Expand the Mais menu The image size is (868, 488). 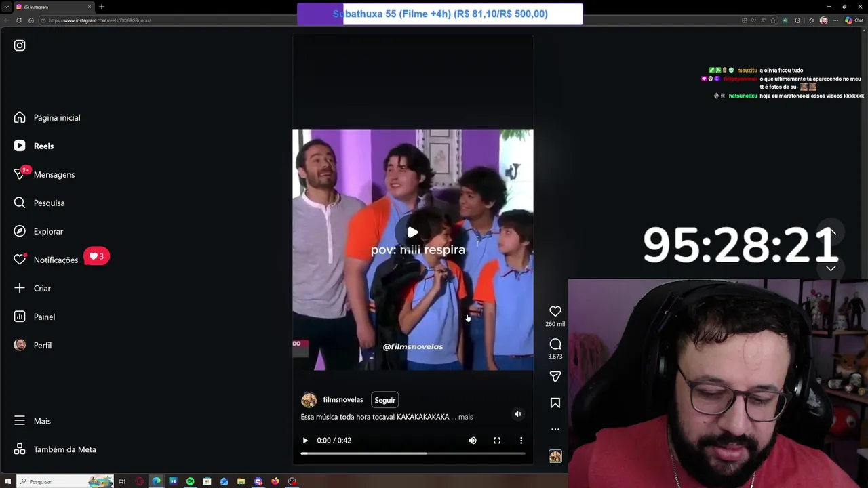tap(33, 421)
